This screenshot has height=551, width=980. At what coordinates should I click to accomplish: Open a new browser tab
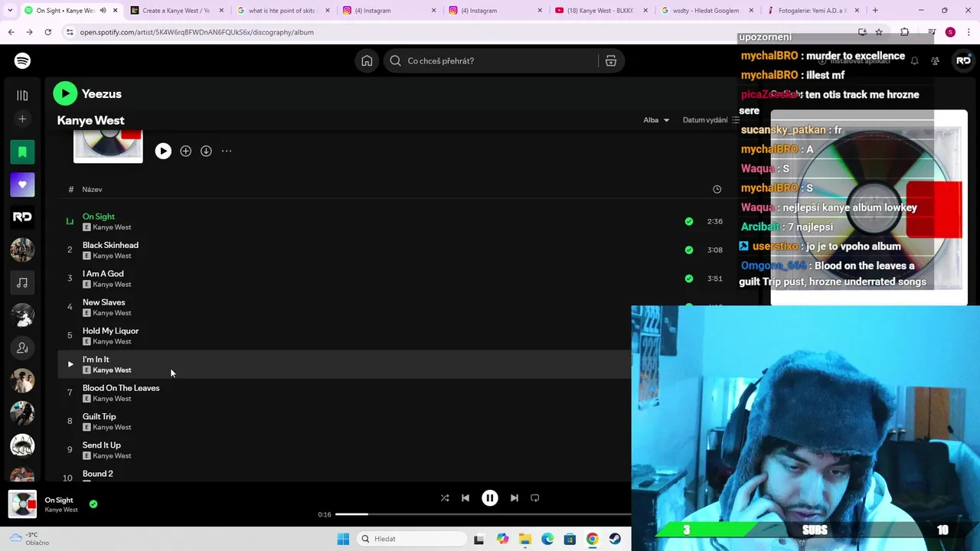875,11
